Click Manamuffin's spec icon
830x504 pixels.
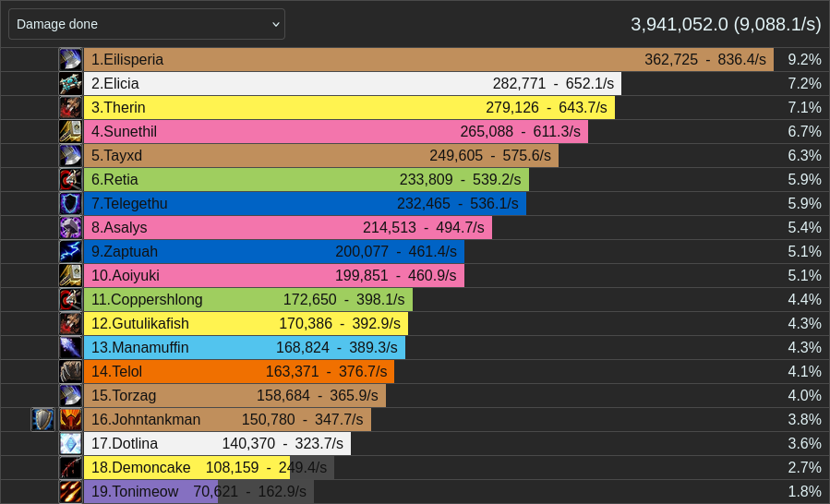tap(70, 347)
